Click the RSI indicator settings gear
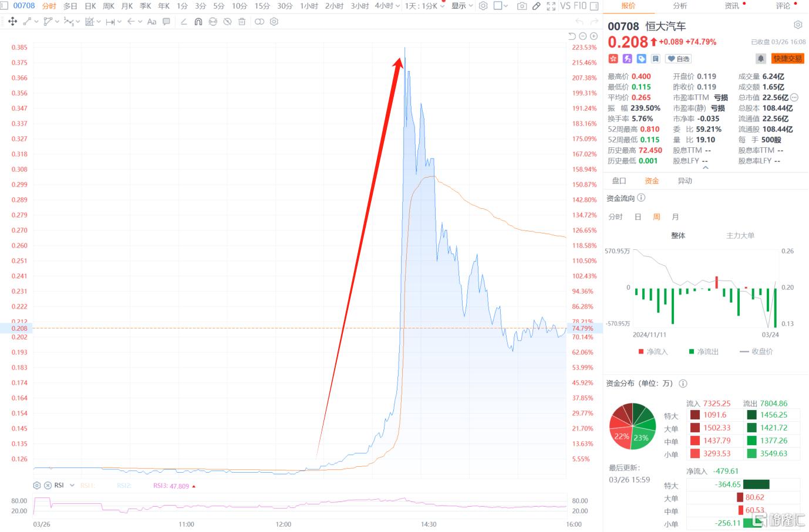 pyautogui.click(x=37, y=486)
